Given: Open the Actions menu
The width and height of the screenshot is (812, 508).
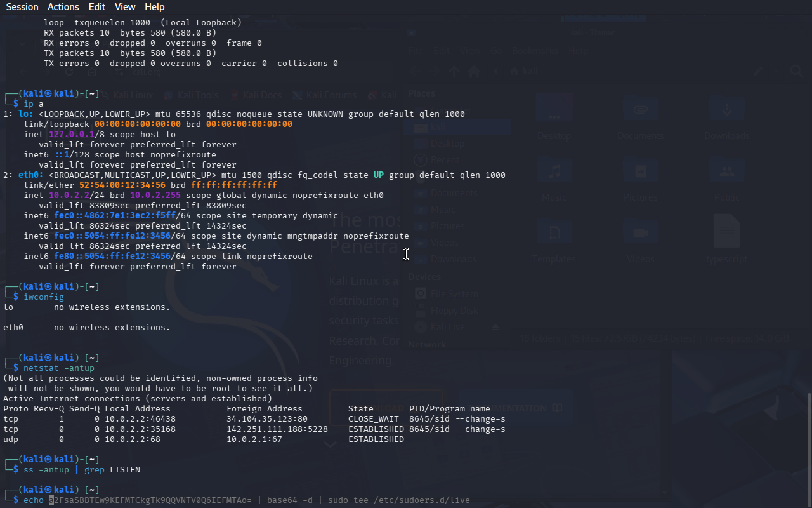Looking at the screenshot, I should point(63,7).
